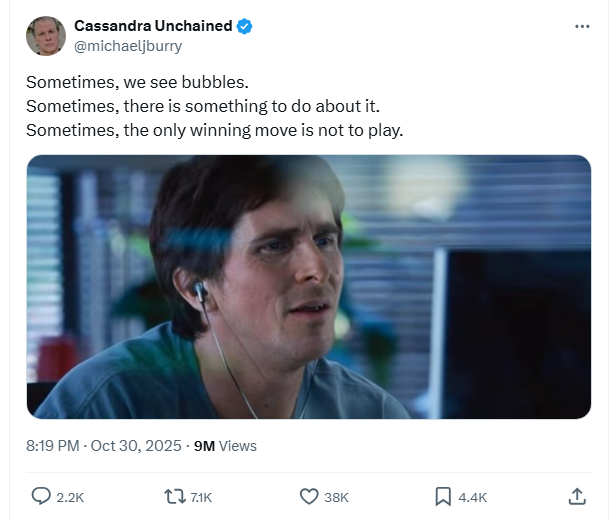Like the tweet with the heart icon
611x520 pixels.
point(309,496)
